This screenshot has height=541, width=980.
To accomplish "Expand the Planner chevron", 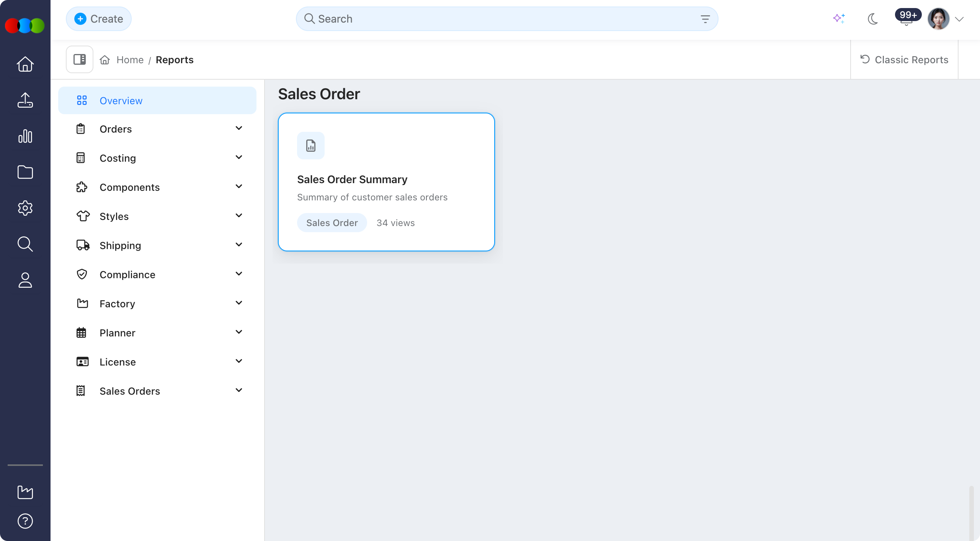I will 239,332.
